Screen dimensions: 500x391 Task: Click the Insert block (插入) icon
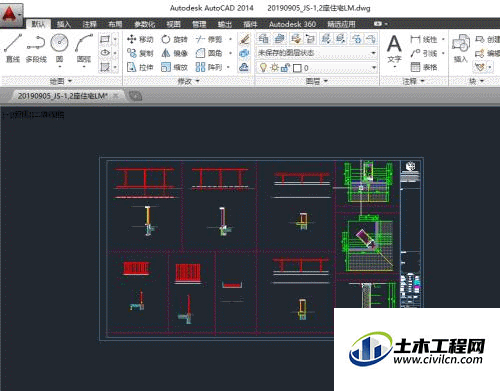(x=461, y=49)
